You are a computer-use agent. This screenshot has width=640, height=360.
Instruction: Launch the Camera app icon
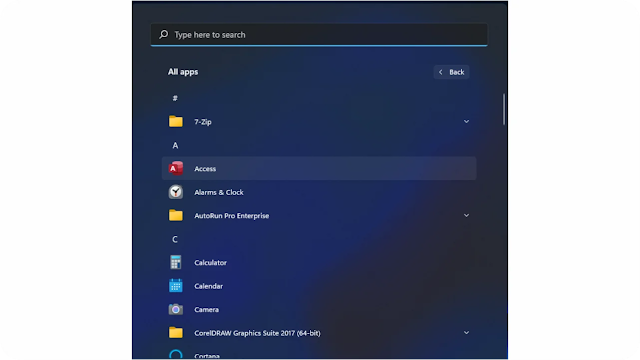click(x=176, y=309)
